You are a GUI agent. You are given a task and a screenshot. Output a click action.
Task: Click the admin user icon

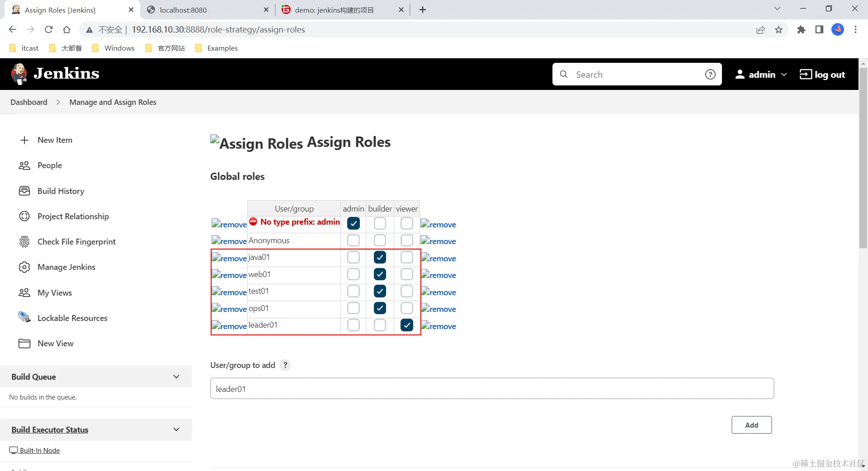click(x=740, y=74)
